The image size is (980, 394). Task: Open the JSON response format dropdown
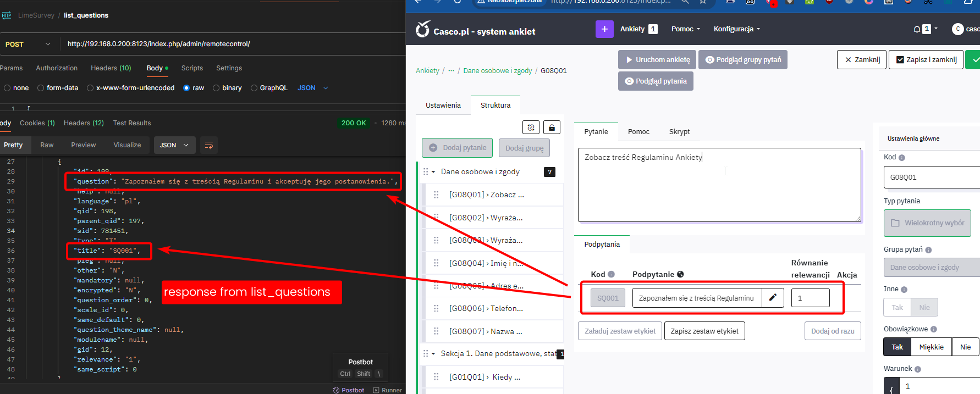[x=174, y=145]
